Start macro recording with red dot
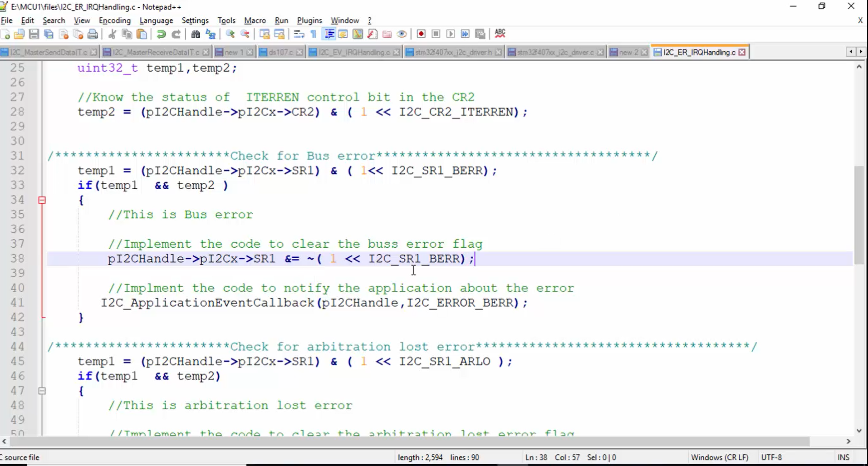This screenshot has height=466, width=868. (421, 34)
